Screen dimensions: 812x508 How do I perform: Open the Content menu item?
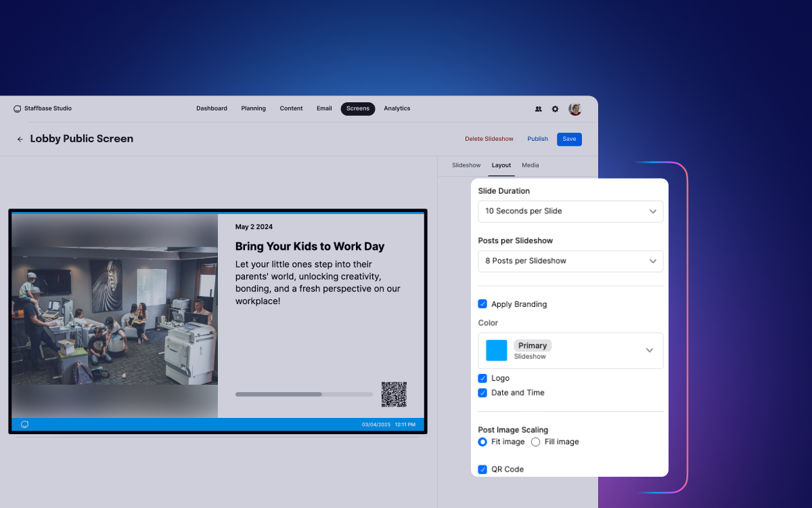pyautogui.click(x=292, y=108)
